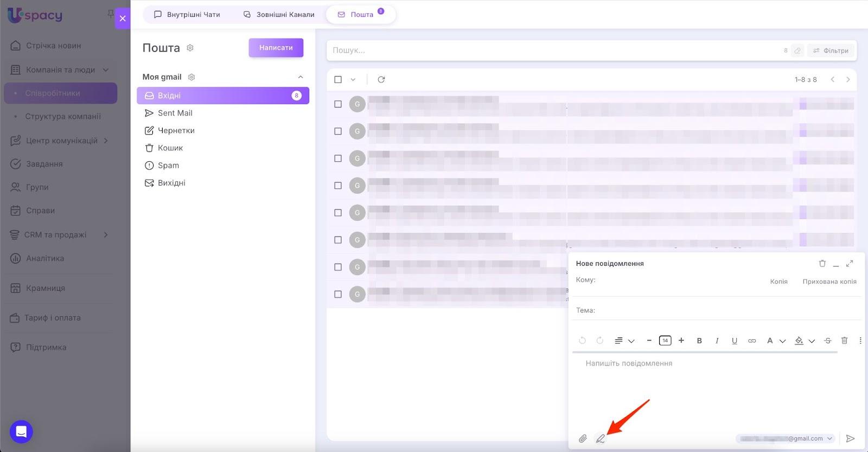Viewport: 868px width, 452px height.
Task: Refresh the inbox message list
Action: click(x=381, y=80)
